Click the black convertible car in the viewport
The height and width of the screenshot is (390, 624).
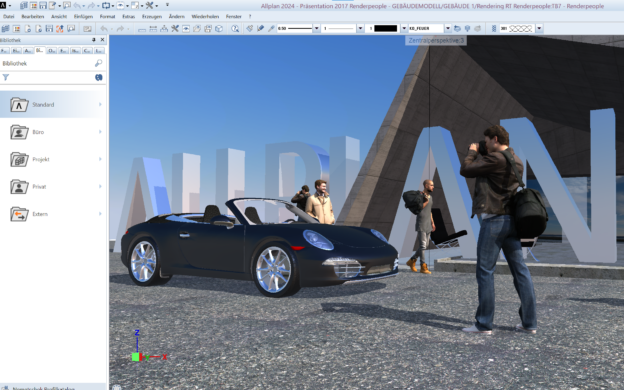[x=260, y=247]
